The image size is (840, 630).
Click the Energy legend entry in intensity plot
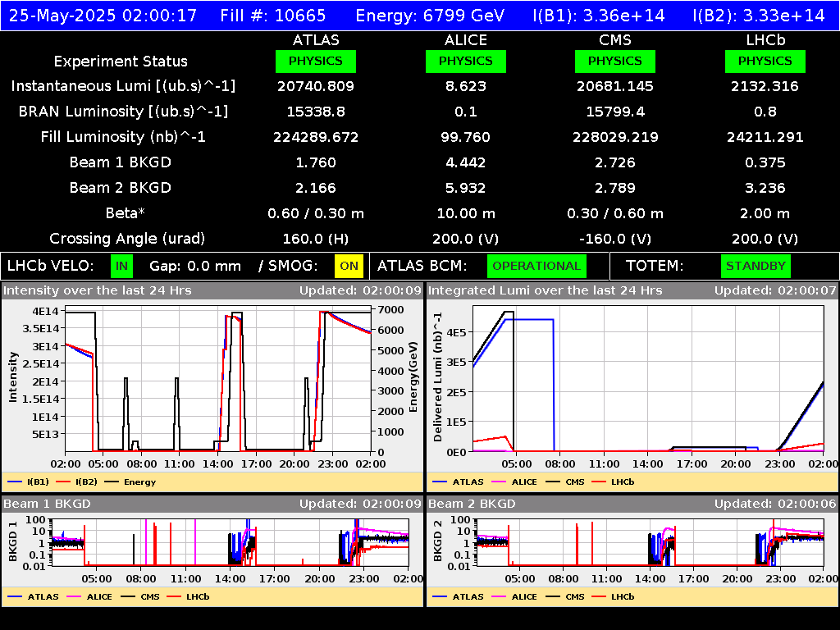click(x=130, y=482)
